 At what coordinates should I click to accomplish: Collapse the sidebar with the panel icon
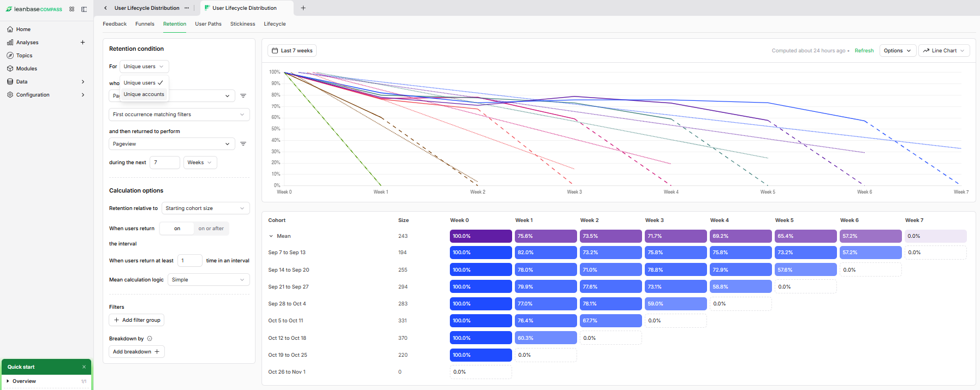coord(84,9)
